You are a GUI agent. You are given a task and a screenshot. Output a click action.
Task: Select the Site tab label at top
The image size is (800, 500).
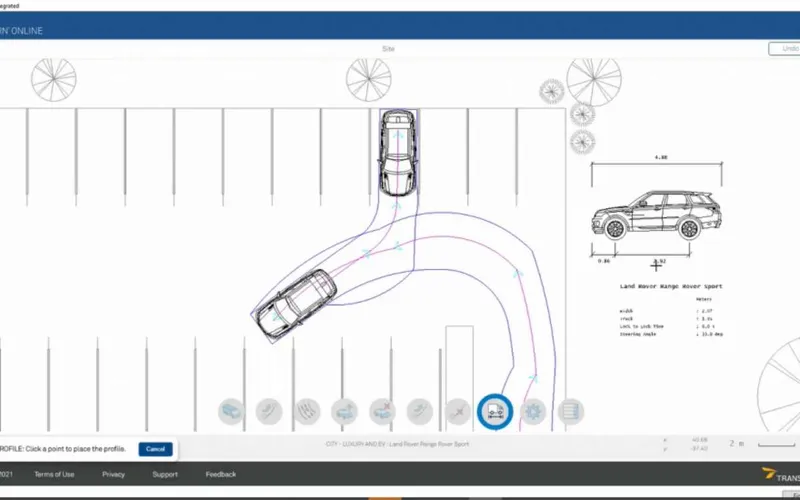pyautogui.click(x=388, y=49)
